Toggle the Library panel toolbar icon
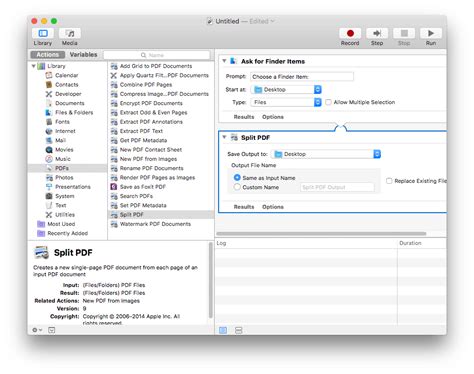 tap(43, 33)
